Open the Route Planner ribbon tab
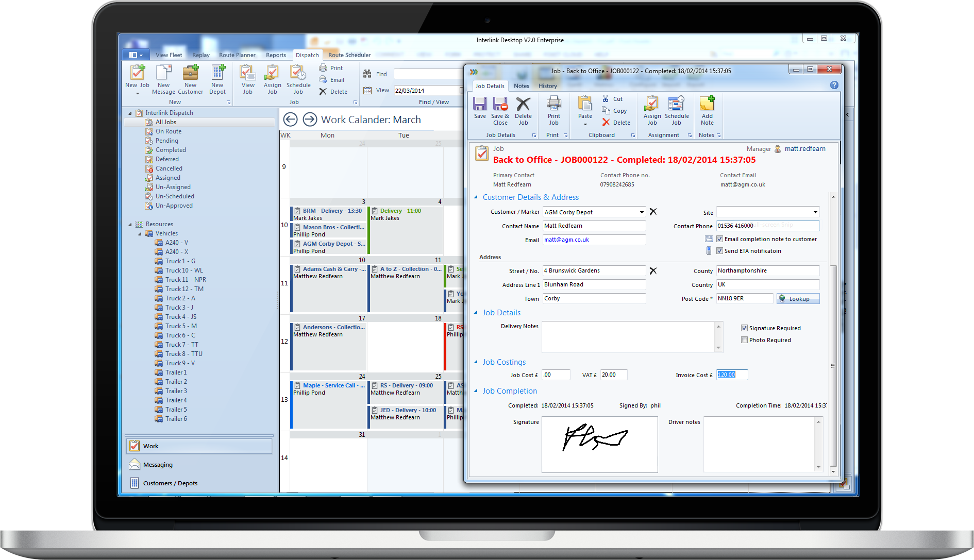974x560 pixels. (x=237, y=55)
